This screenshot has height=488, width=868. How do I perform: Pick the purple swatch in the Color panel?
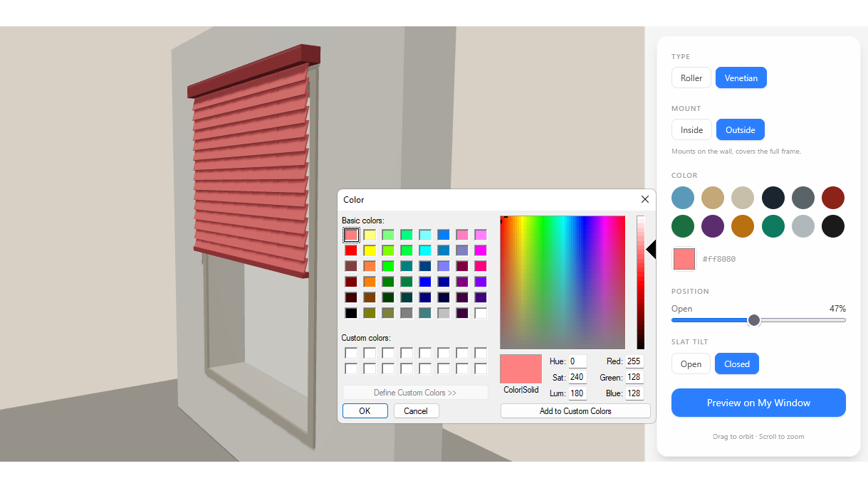[713, 226]
